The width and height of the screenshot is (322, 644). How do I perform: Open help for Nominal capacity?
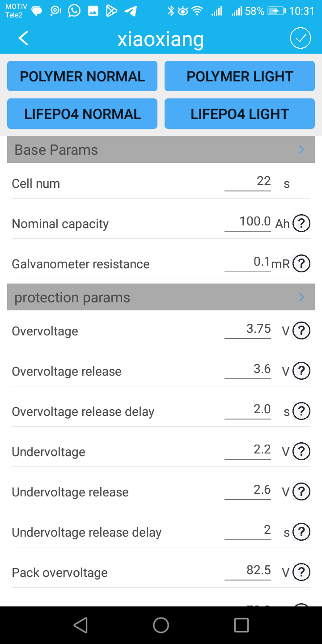pyautogui.click(x=301, y=223)
